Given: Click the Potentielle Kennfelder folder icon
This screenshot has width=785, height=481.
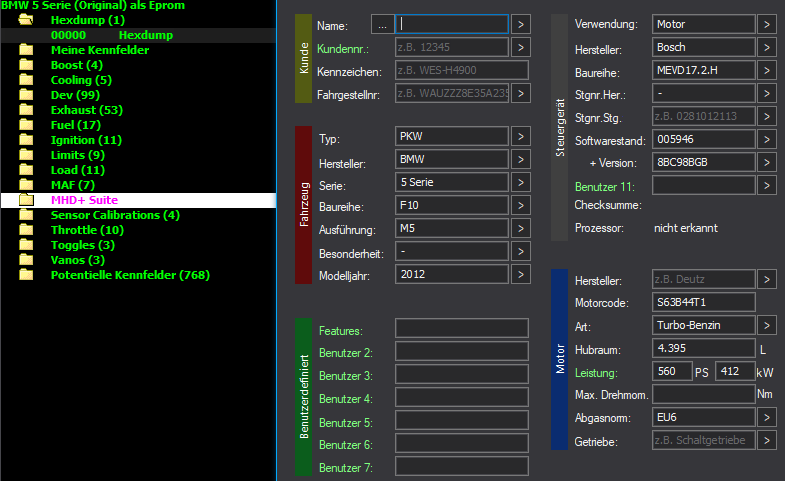Looking at the screenshot, I should (26, 275).
